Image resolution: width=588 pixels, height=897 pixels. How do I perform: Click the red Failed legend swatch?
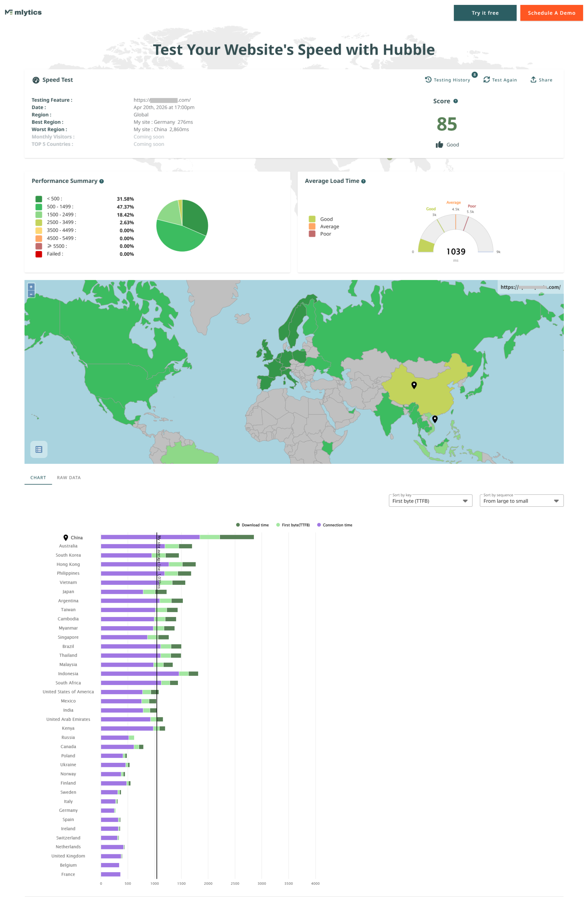pos(39,254)
